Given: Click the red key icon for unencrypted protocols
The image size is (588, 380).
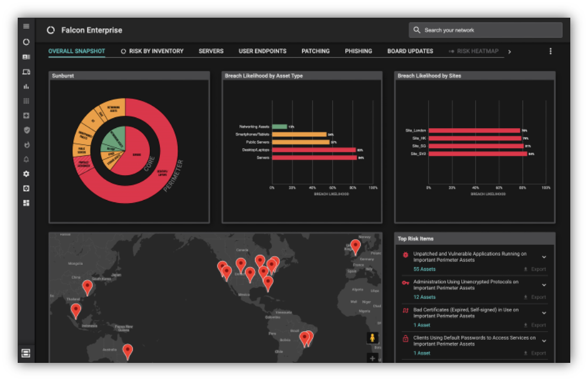Looking at the screenshot, I should pyautogui.click(x=406, y=283).
